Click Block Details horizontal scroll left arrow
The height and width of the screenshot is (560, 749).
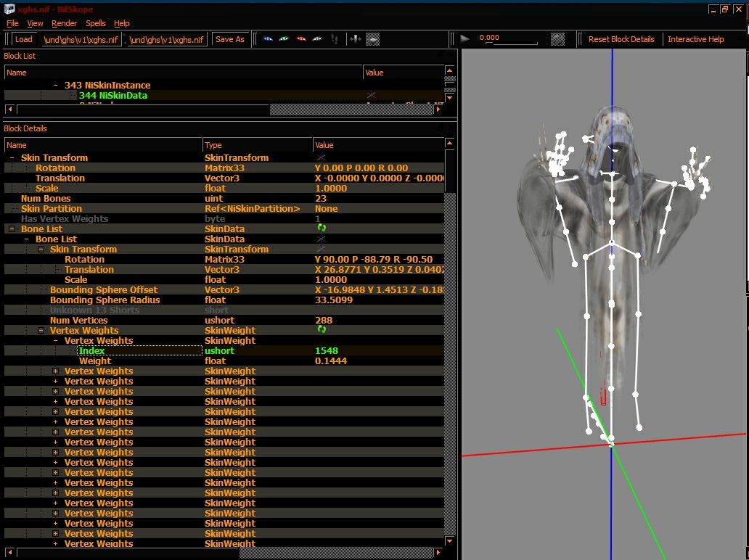9,552
